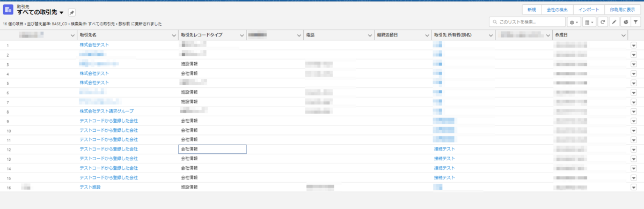Sort by 取引先名 column header
The image size is (644, 209).
point(88,35)
